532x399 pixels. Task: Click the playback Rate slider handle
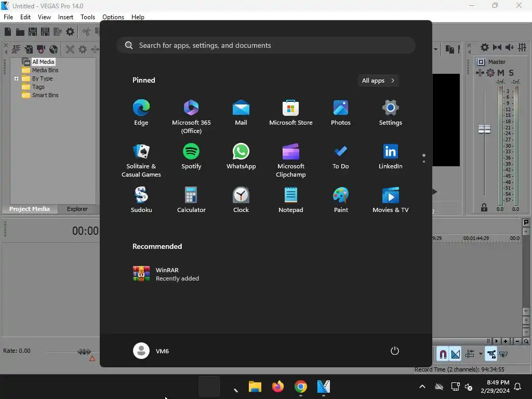pos(84,352)
